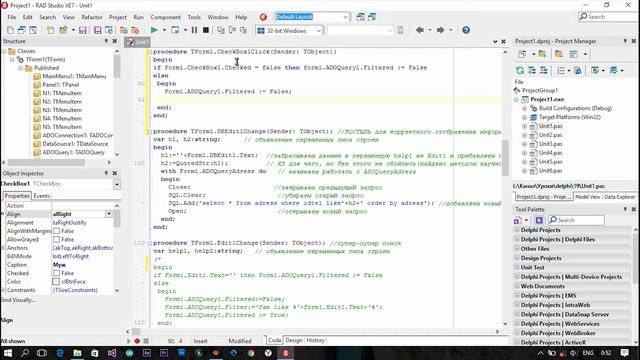Select the Caption property row

coord(60,265)
